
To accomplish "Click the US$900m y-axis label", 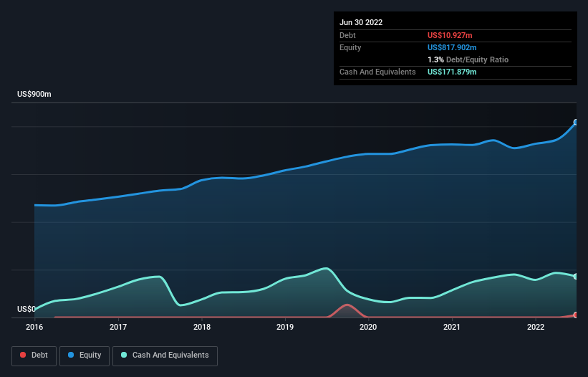I will pyautogui.click(x=34, y=94).
